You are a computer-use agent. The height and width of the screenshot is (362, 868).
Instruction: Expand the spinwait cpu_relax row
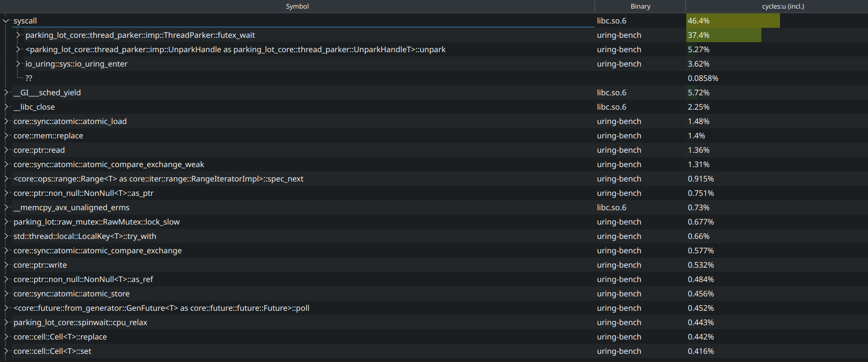coord(6,322)
